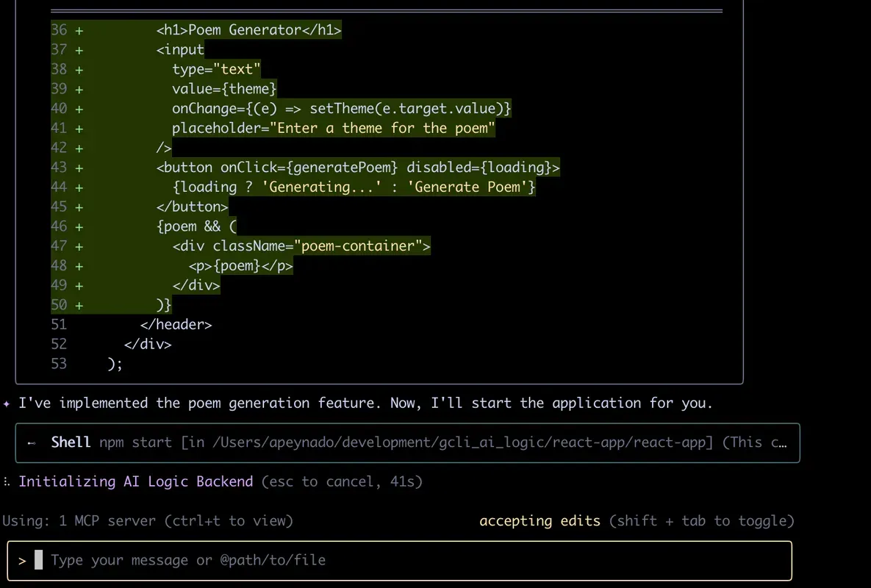Click line 43 button onClick generatePoem

[x=358, y=168]
